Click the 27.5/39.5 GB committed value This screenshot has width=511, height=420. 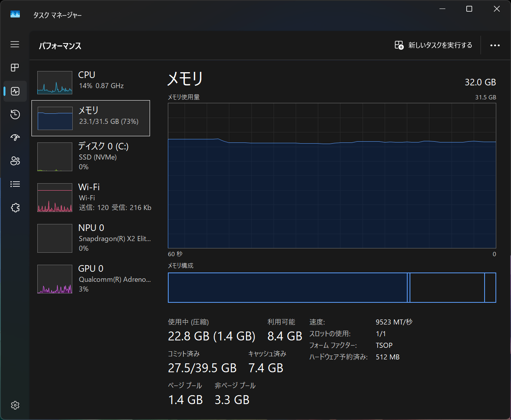coord(202,368)
